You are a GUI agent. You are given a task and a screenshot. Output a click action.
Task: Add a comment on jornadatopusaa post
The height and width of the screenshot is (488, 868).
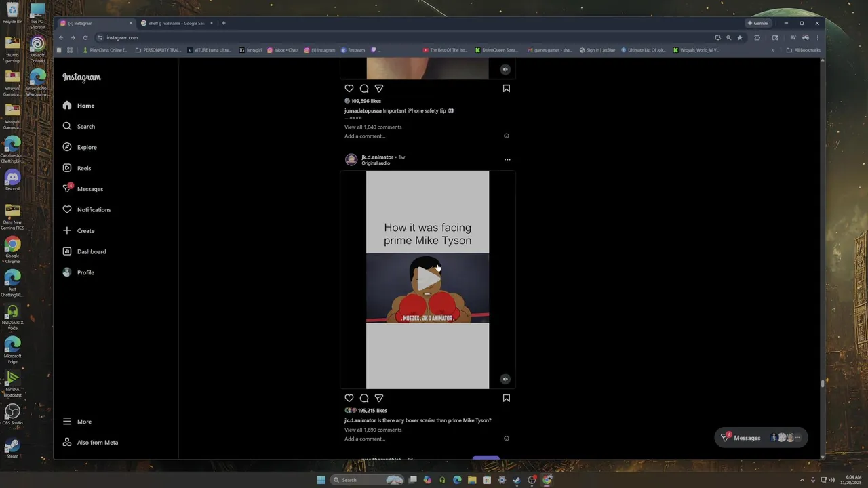pos(365,136)
